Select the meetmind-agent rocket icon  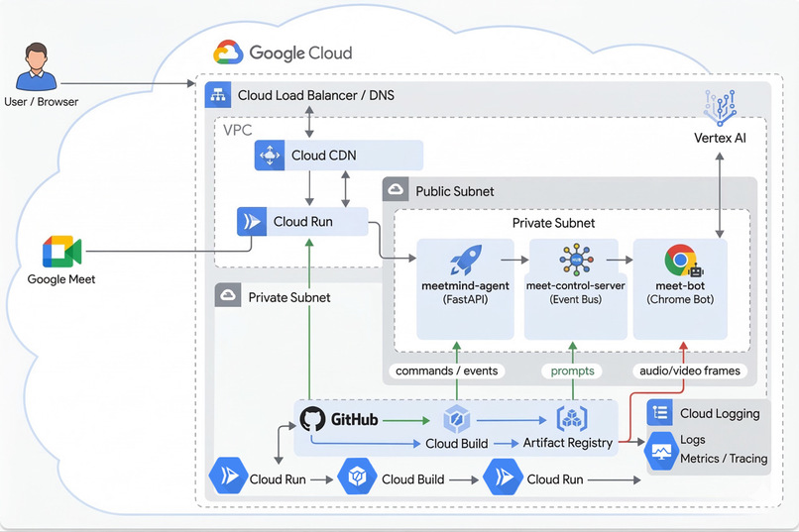point(466,260)
